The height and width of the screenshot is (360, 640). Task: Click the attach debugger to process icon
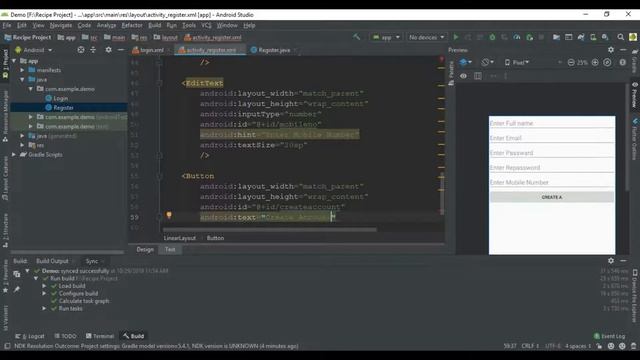pyautogui.click(x=529, y=37)
